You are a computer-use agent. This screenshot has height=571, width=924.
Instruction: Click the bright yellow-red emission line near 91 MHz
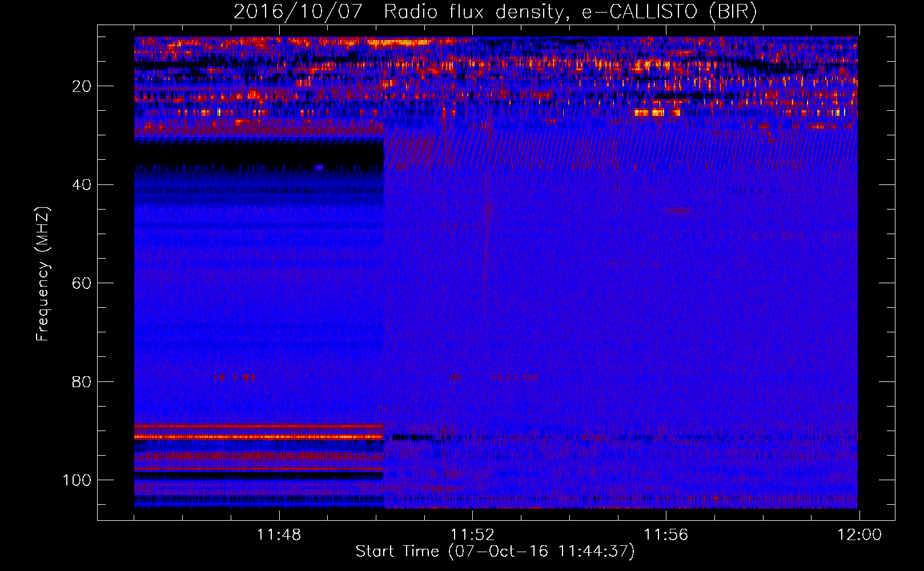pyautogui.click(x=259, y=437)
